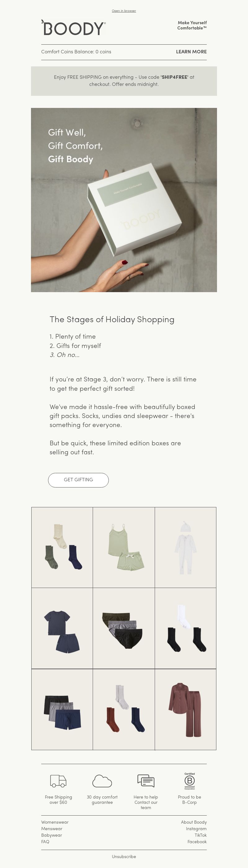Screen dimensions: 248x868
Task: Select the green cami sleep set product
Action: coord(124,548)
